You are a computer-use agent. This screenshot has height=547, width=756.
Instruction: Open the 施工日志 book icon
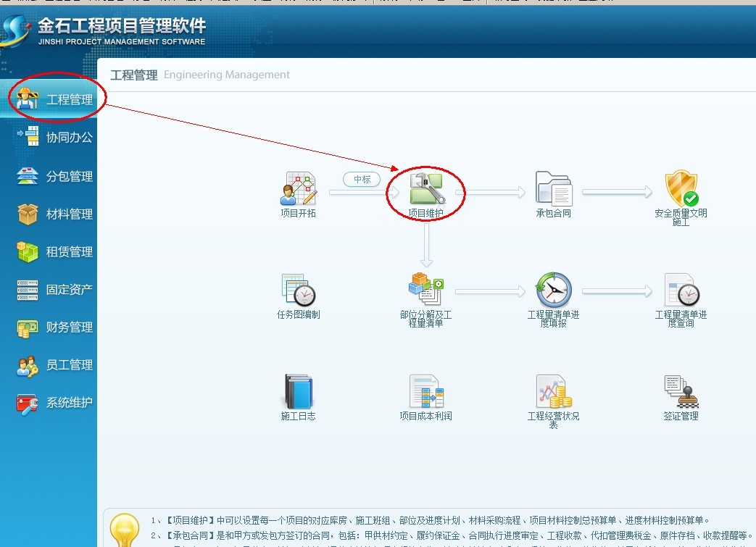pos(299,391)
